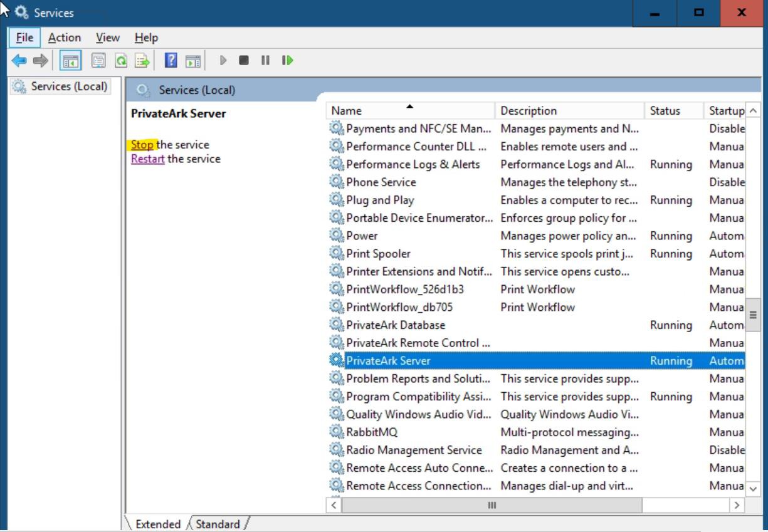Click gear icon beside Performance Logs & Alerts
Screen dimensions: 768x532
coord(337,164)
